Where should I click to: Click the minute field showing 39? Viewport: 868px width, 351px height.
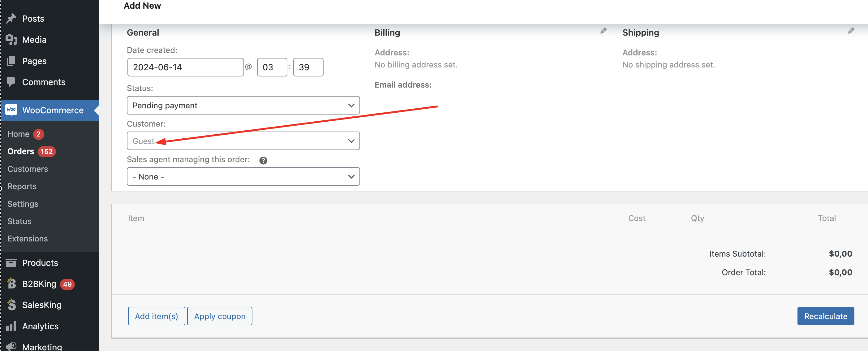coord(308,67)
